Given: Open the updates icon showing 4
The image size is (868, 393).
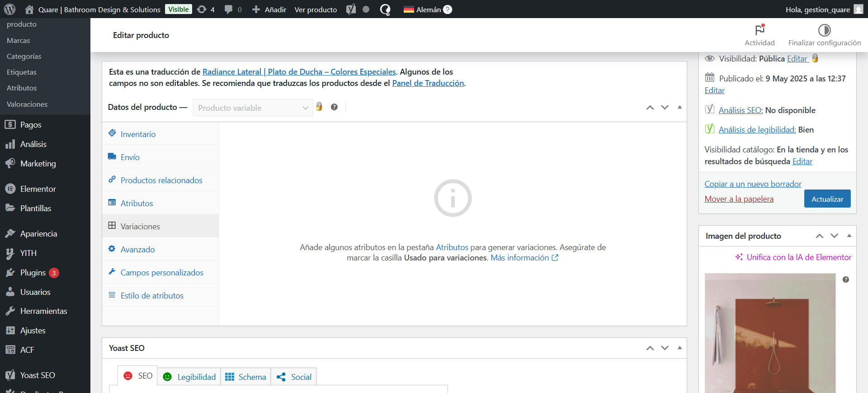Looking at the screenshot, I should pos(206,9).
